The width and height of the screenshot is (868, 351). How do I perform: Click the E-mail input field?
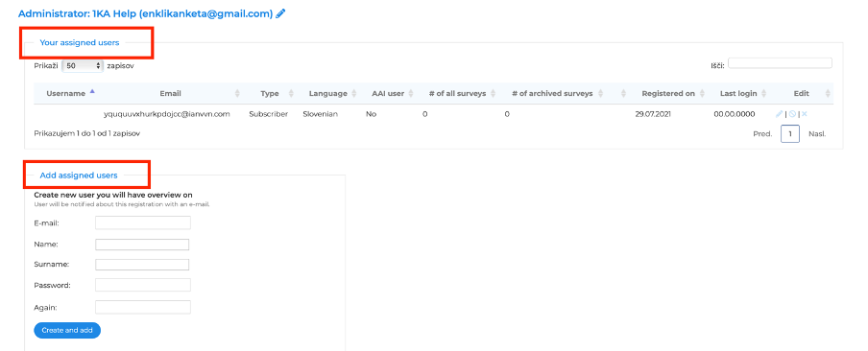point(143,222)
